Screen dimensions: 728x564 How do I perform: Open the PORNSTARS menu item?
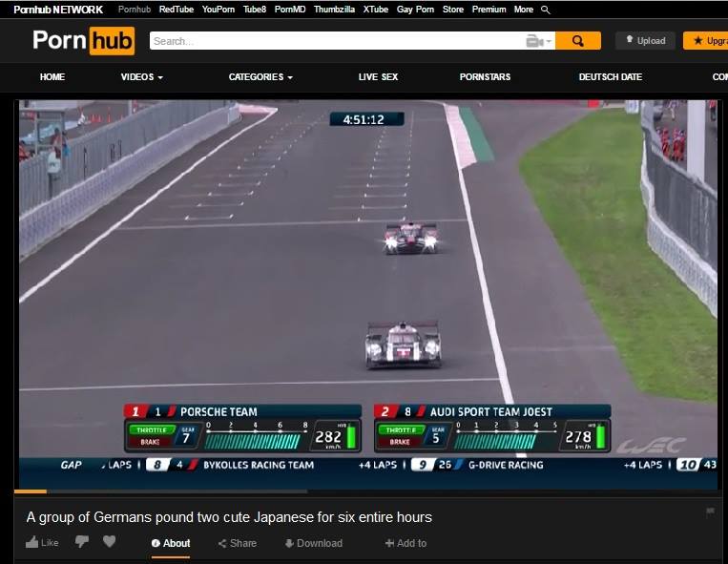tap(485, 77)
